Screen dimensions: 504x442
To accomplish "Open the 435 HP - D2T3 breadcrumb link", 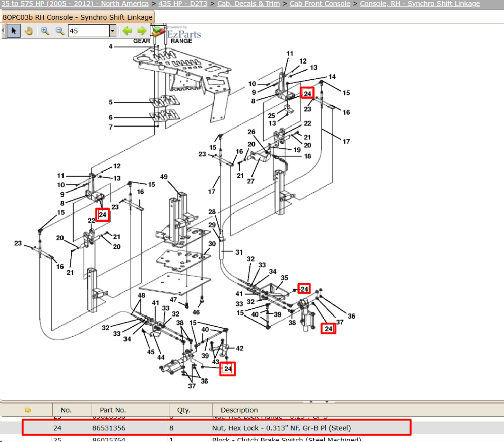I will (x=182, y=4).
